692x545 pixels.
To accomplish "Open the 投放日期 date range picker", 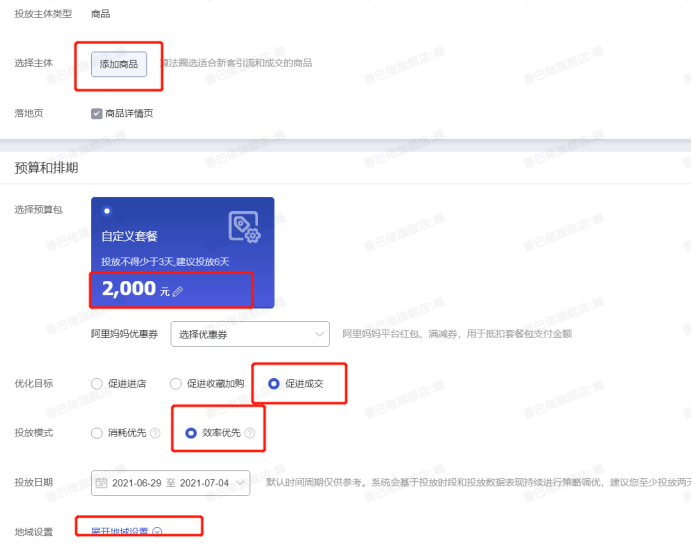I will pos(170,483).
